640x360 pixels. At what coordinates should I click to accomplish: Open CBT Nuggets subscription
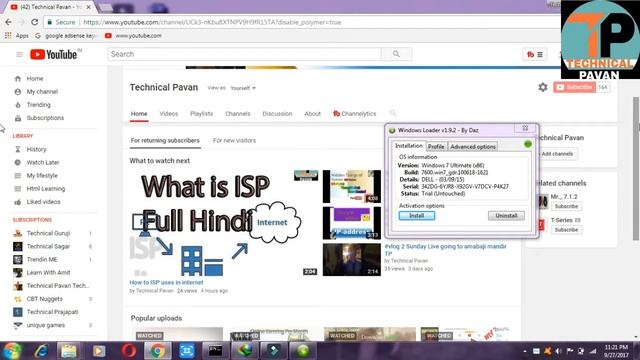click(x=44, y=299)
